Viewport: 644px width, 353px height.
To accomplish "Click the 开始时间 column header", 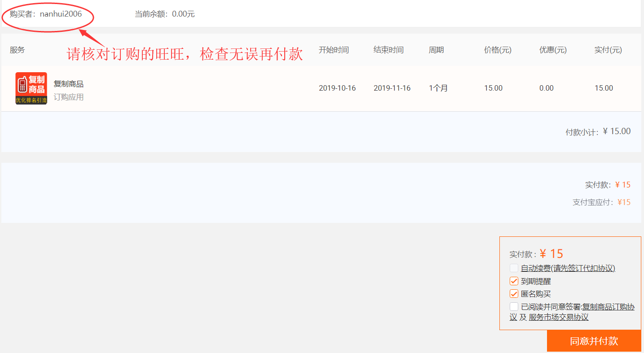I will coord(334,50).
